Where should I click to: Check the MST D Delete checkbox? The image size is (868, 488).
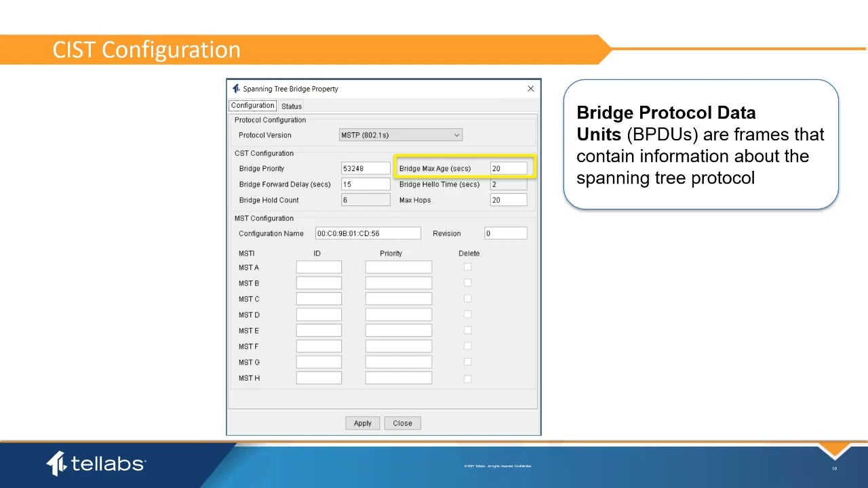pos(467,314)
